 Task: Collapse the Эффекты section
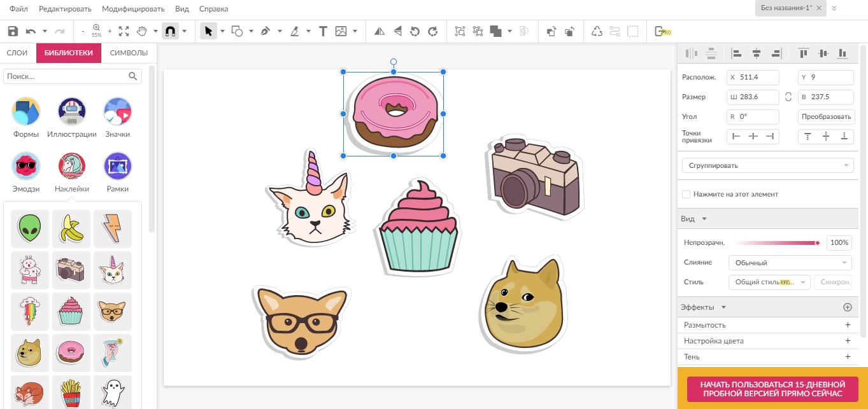[x=723, y=308]
